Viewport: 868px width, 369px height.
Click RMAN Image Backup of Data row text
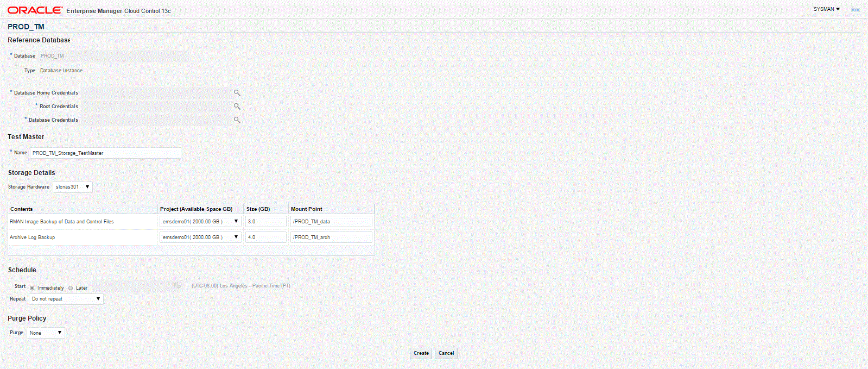[62, 222]
